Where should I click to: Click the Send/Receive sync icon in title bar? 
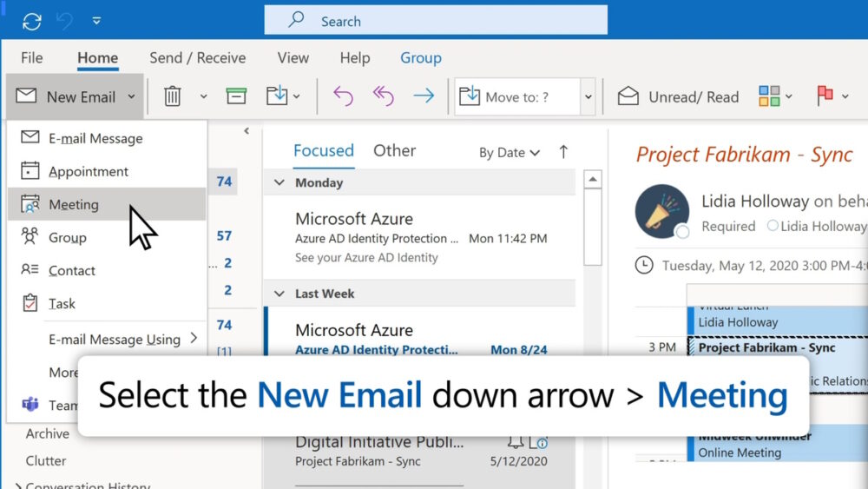[32, 21]
